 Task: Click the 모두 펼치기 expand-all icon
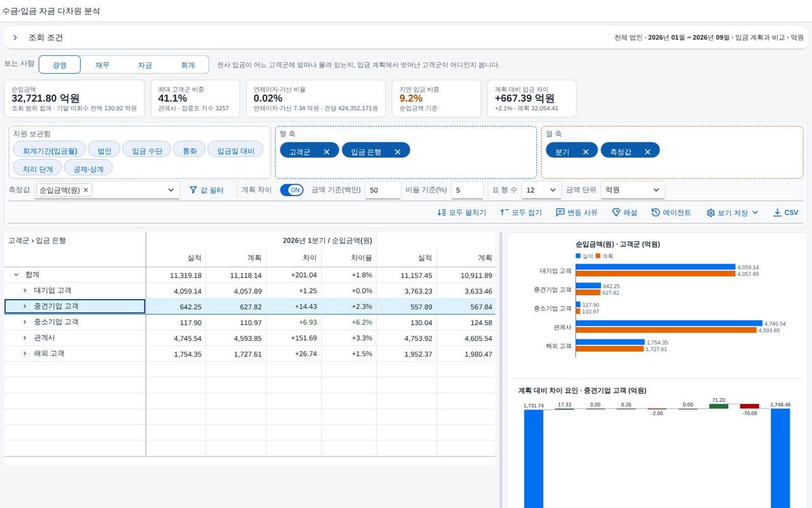[x=442, y=213]
